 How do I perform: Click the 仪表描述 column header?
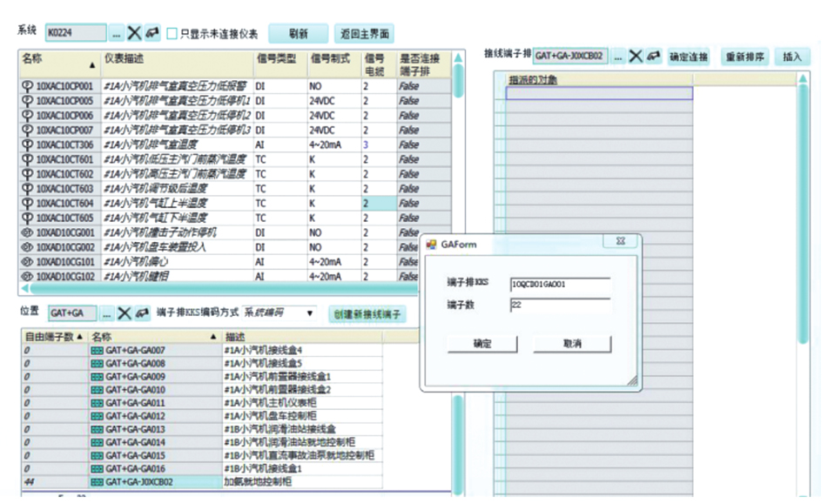click(177, 64)
